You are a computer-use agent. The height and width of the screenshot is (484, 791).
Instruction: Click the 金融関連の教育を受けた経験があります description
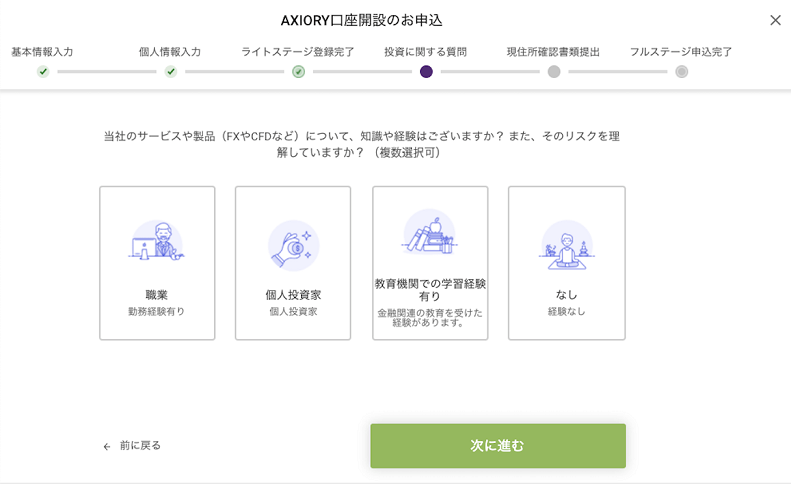coord(430,317)
